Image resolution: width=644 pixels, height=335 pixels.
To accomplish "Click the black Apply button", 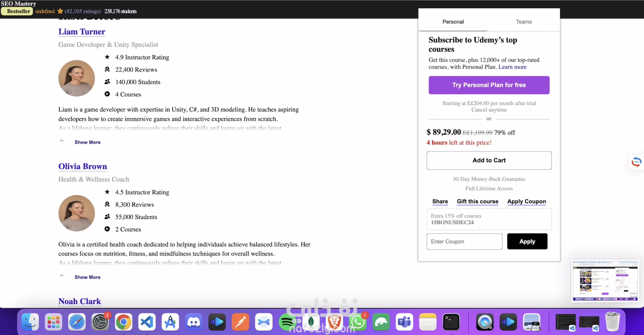I will pyautogui.click(x=527, y=242).
